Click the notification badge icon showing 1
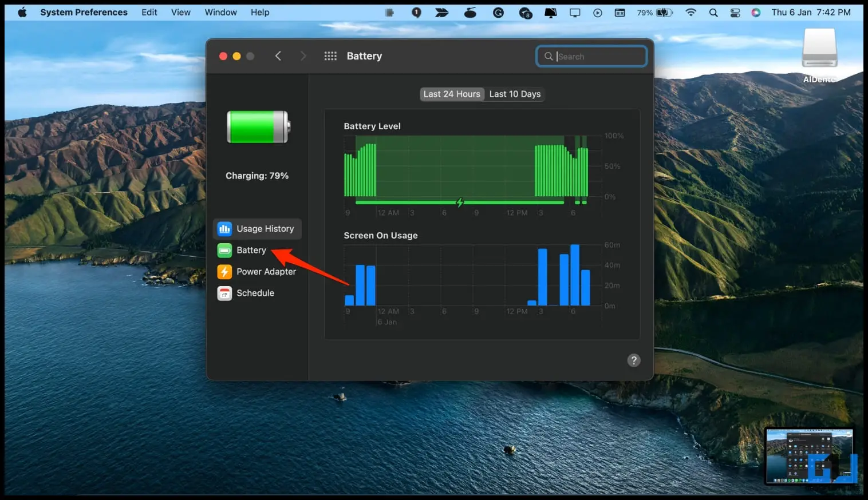 tap(416, 12)
